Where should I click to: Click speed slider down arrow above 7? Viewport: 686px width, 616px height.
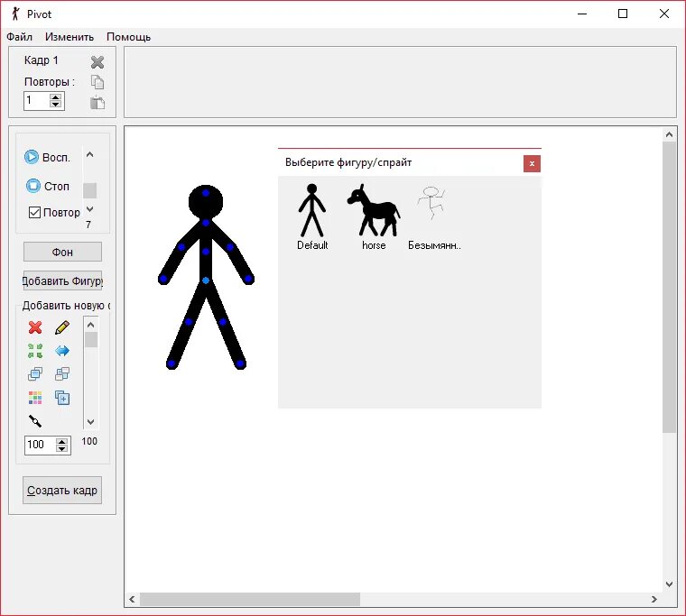[x=89, y=209]
